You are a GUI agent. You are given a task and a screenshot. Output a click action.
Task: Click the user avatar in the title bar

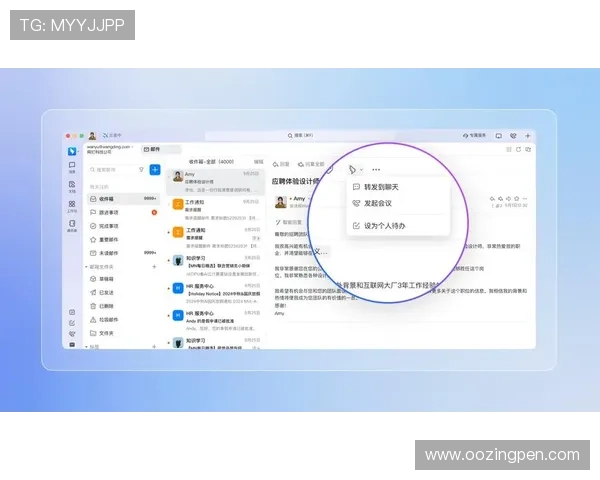tap(92, 136)
